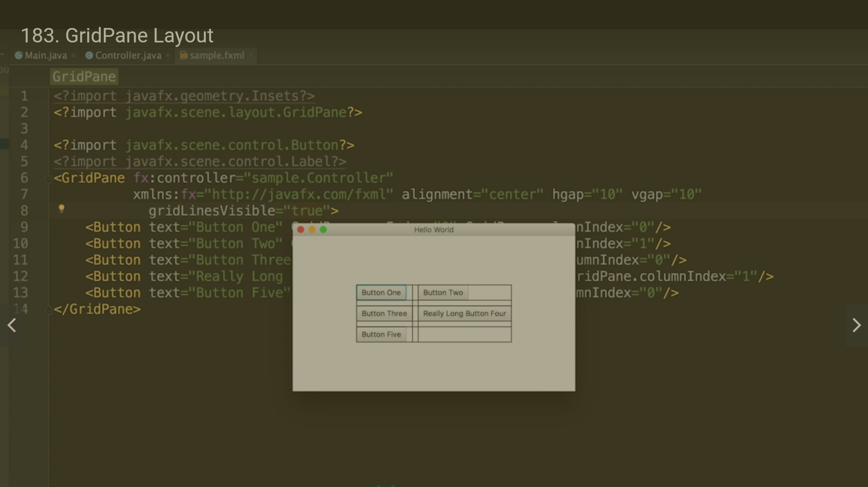868x487 pixels.
Task: Advance to the next lecture with the right arrow
Action: coord(856,325)
